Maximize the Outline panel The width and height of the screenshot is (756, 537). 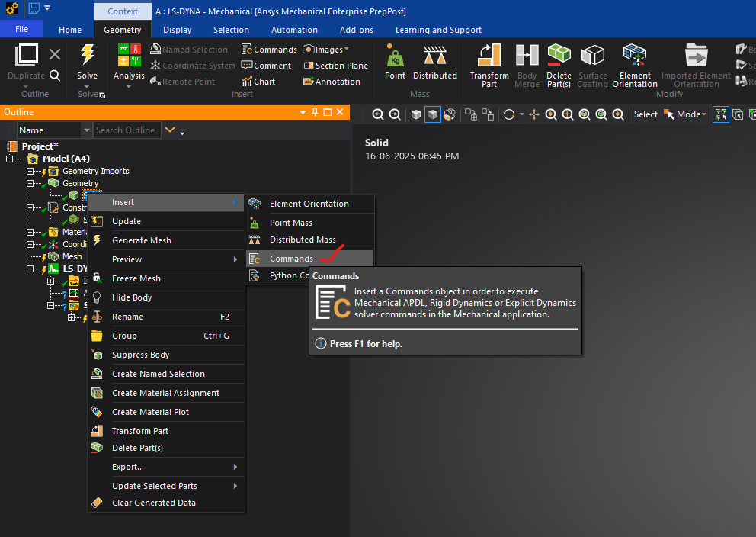(328, 112)
